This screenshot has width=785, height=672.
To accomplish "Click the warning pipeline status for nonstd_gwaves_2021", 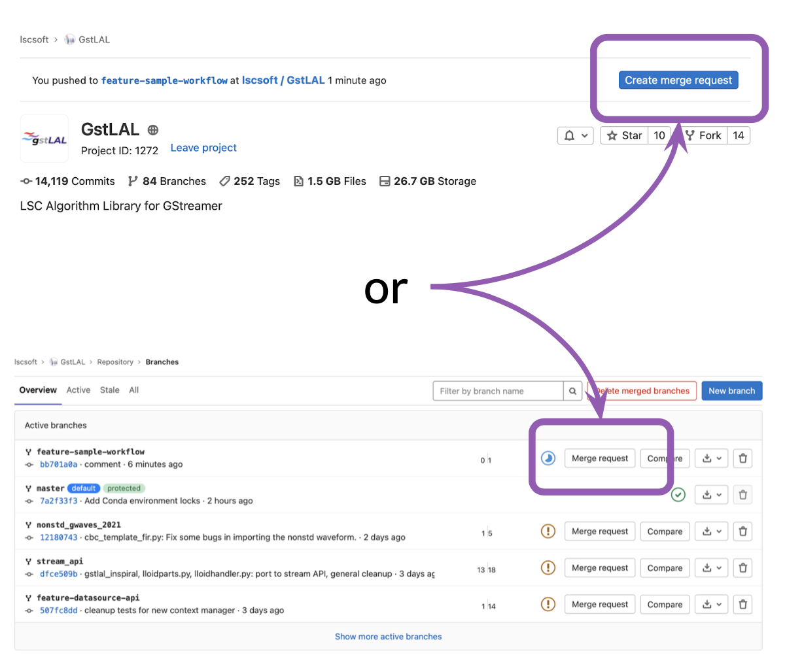I will (548, 531).
